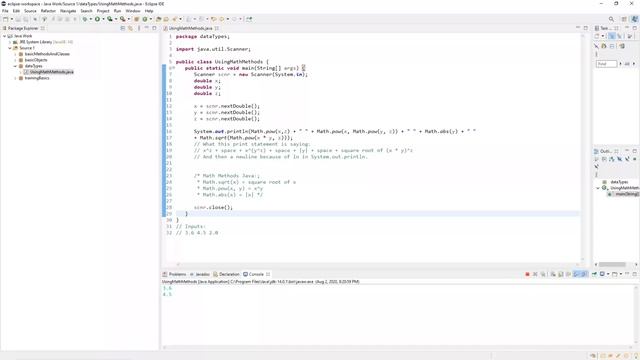Collapse the dataTypes package
Screen dimensions: 640x360
pyautogui.click(x=16, y=66)
